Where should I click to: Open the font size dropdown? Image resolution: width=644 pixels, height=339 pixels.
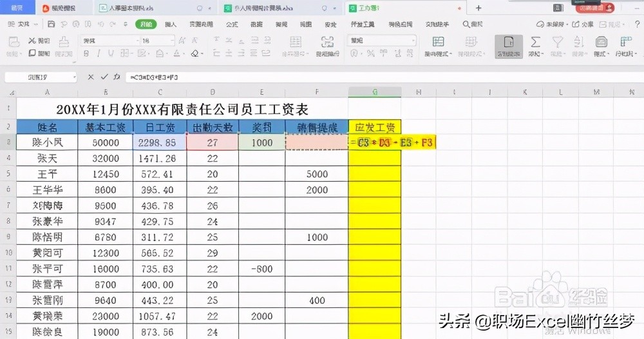pyautogui.click(x=173, y=41)
